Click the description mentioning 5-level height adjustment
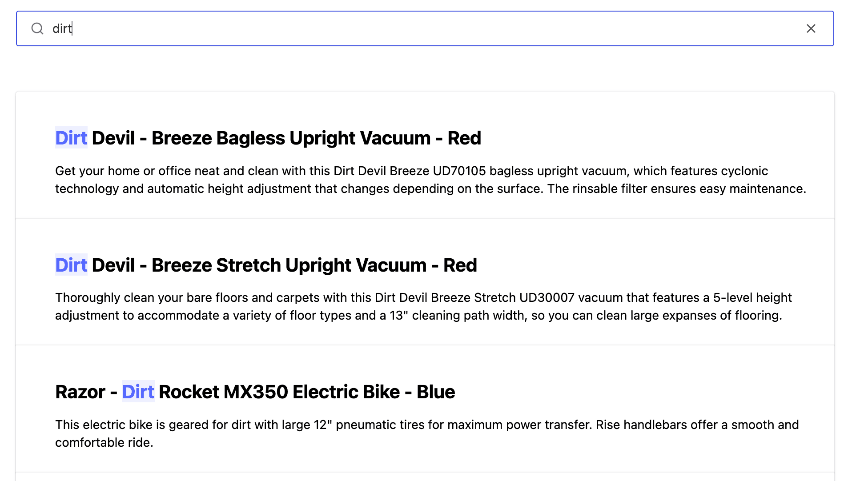The width and height of the screenshot is (868, 481). click(x=423, y=307)
